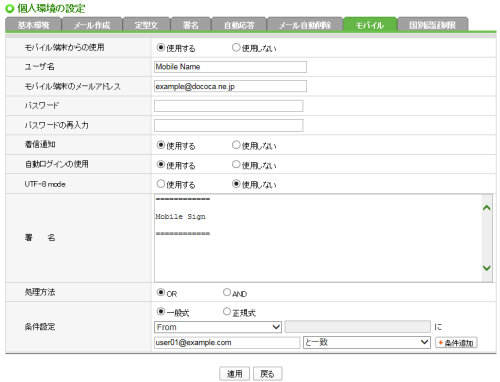Viewport: 500px width, 382px height.
Task: Focus the パスワードの再入力 field
Action: click(228, 126)
